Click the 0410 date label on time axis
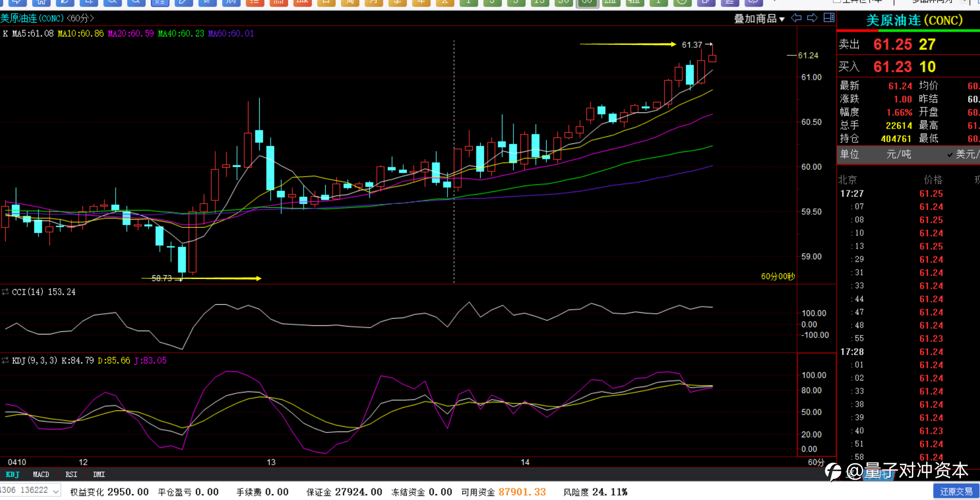The width and height of the screenshot is (980, 500). tap(17, 462)
